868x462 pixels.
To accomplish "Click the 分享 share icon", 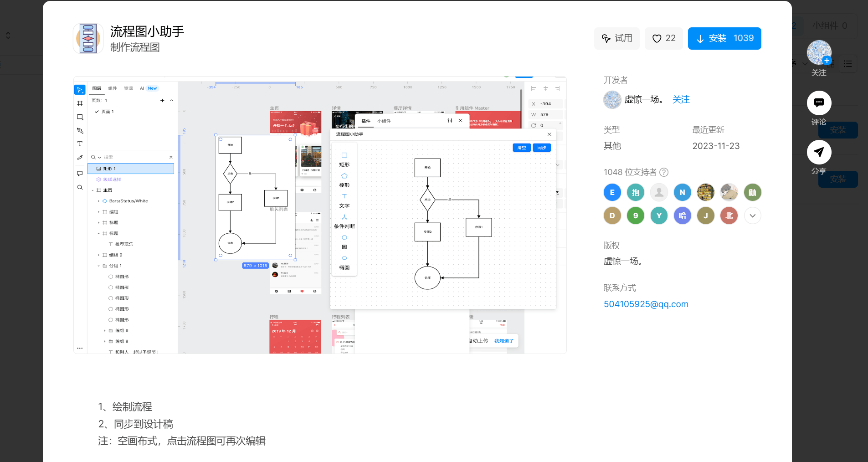I will click(818, 152).
